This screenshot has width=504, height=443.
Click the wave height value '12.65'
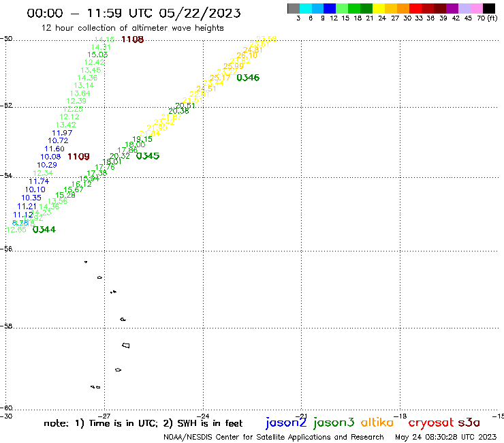coord(16,230)
